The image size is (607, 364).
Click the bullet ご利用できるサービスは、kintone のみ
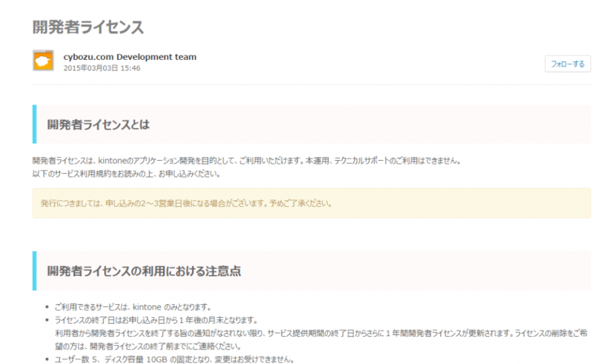pos(134,307)
